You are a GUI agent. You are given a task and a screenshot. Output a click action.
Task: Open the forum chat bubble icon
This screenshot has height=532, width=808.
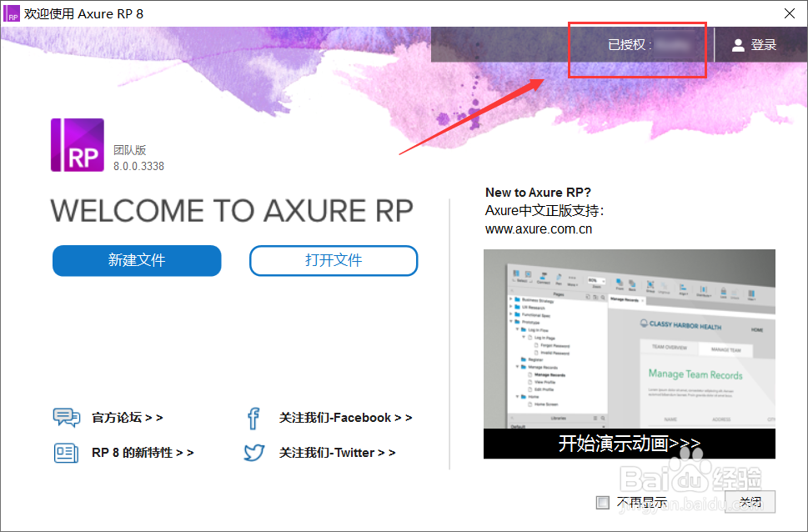pos(67,418)
